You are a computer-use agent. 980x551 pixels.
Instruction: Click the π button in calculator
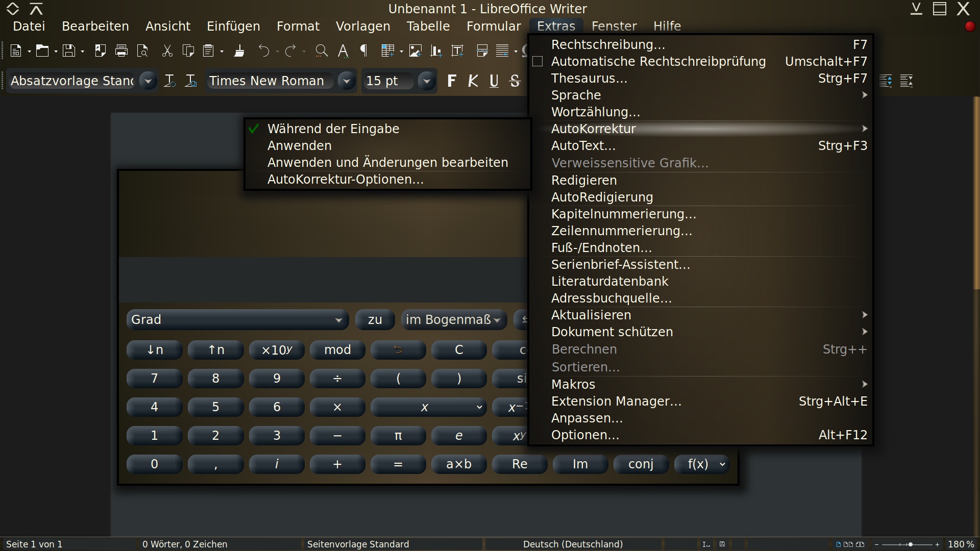[x=398, y=436]
